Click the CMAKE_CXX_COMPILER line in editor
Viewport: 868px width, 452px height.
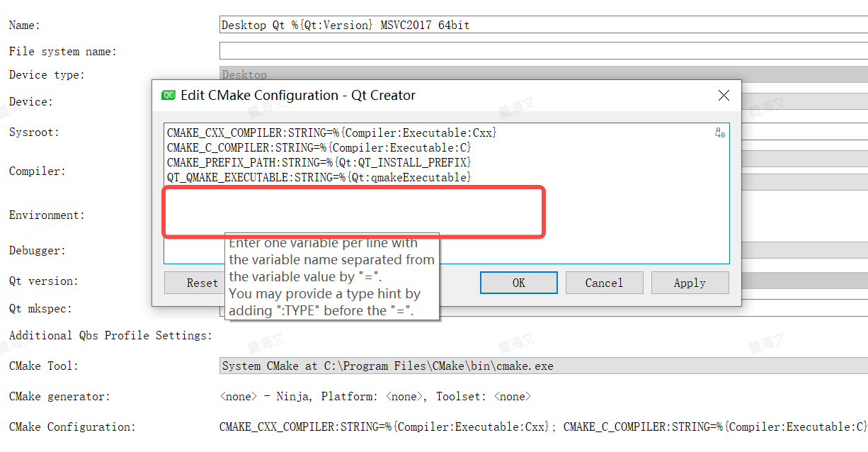[331, 132]
